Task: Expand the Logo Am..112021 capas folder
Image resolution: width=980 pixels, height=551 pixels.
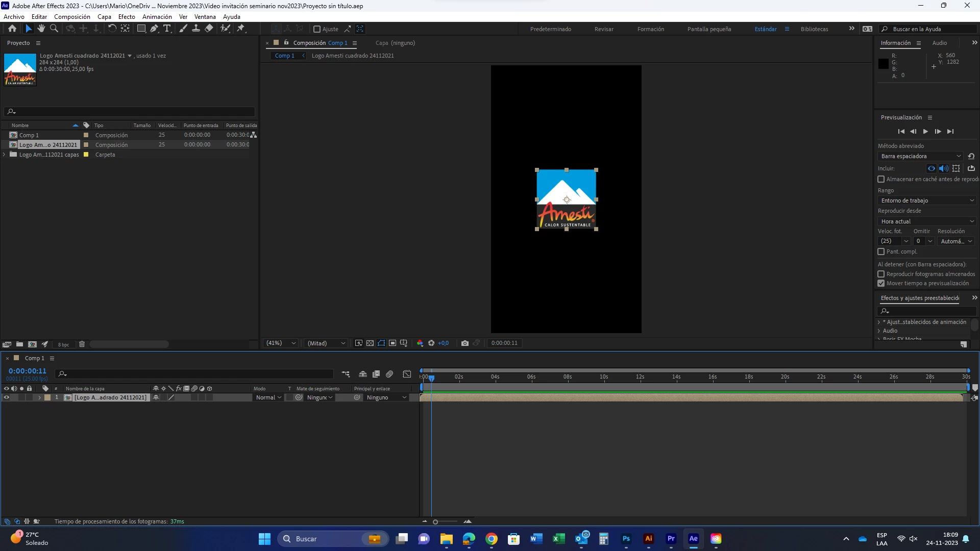Action: click(x=5, y=155)
